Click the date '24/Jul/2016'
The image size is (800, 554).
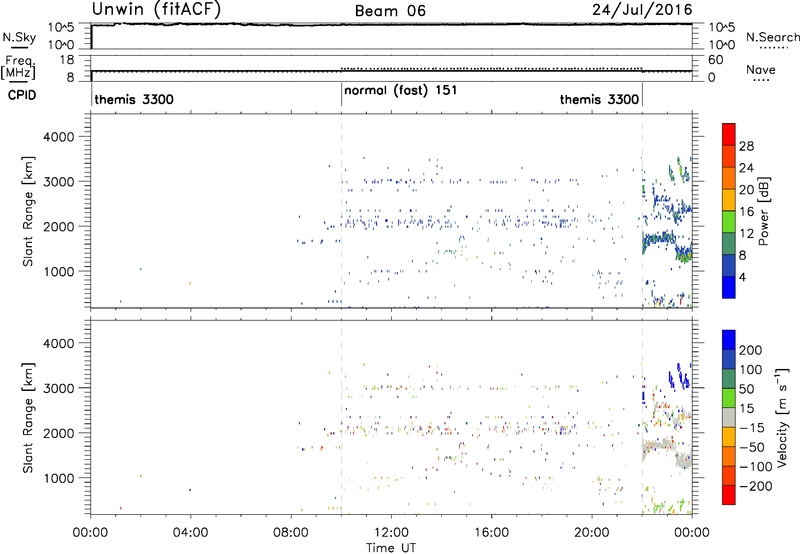coord(642,10)
